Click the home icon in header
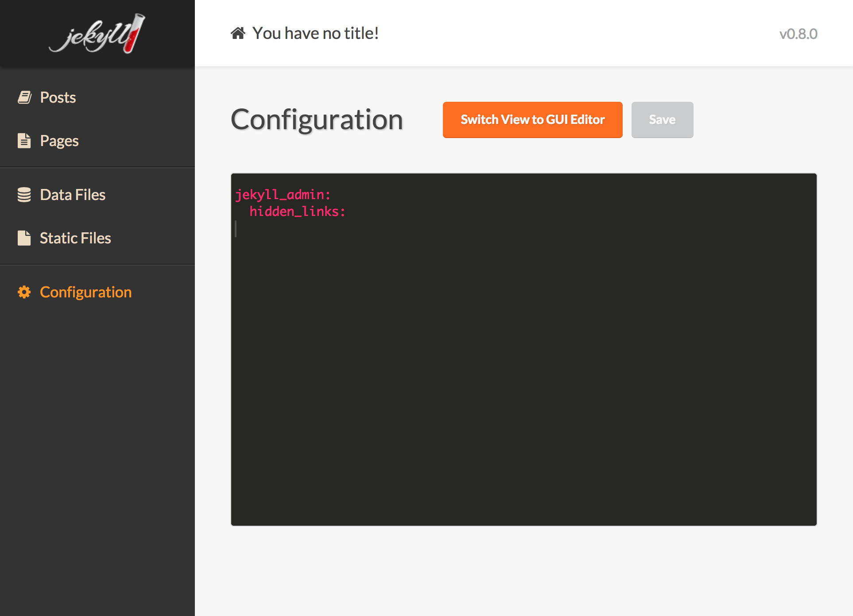This screenshot has width=853, height=616. [x=238, y=33]
